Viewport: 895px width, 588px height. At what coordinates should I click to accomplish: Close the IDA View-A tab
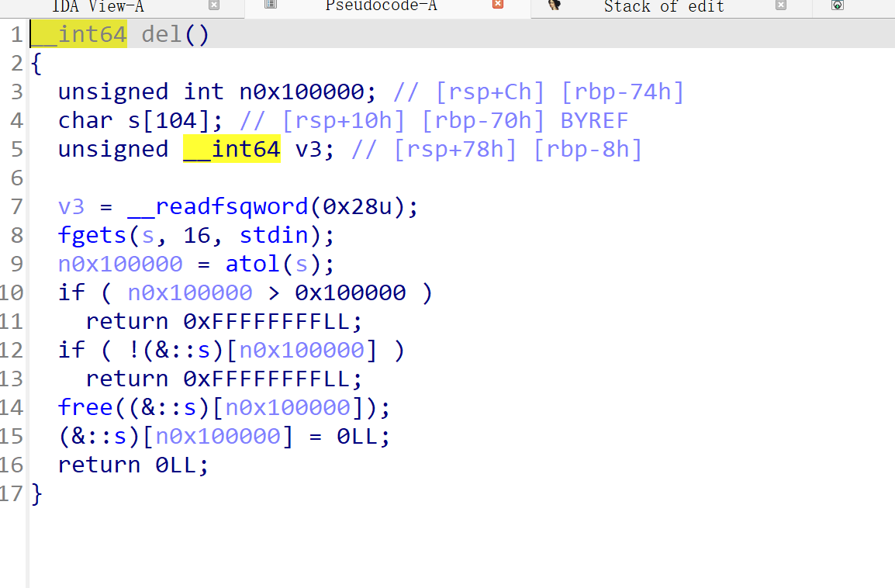pos(214,5)
